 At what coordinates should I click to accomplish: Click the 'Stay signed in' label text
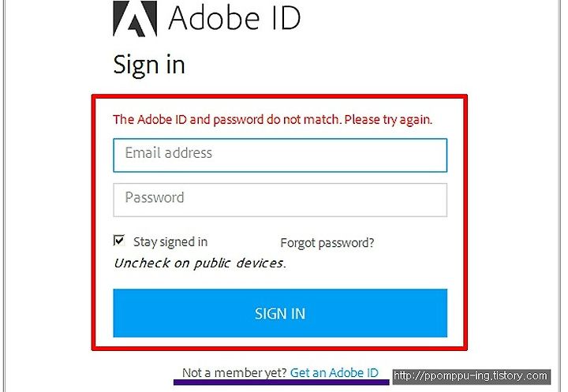click(x=170, y=242)
